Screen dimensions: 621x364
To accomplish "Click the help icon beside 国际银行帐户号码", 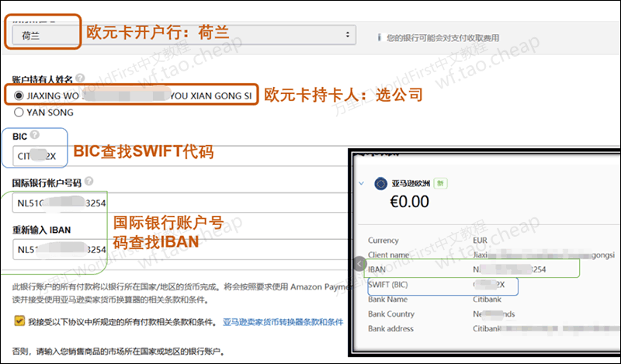I will pos(89,182).
